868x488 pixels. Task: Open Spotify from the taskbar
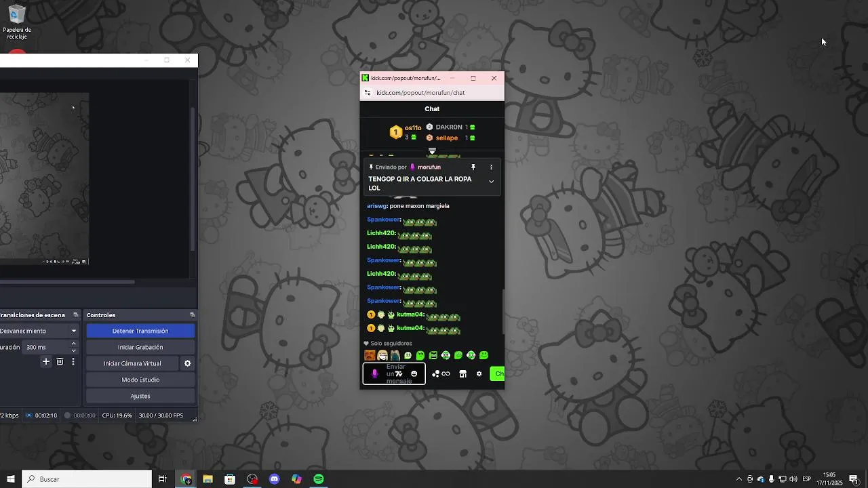coord(319,479)
